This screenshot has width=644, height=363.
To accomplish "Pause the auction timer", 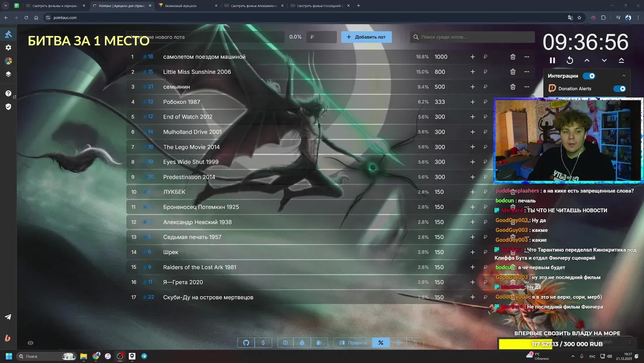I will [x=552, y=60].
